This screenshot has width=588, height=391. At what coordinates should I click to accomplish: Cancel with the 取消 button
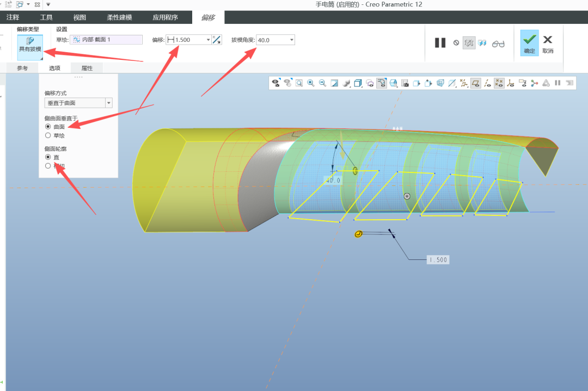pyautogui.click(x=548, y=44)
